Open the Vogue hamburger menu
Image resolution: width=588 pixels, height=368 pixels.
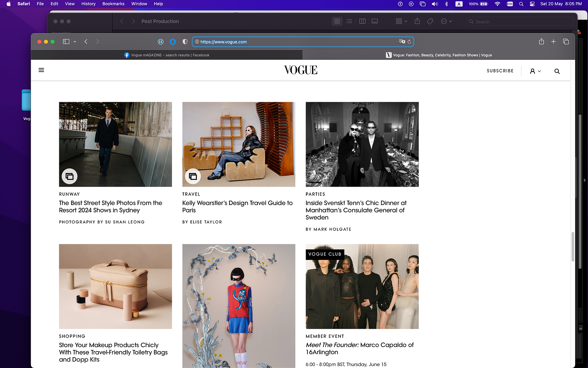[x=41, y=70]
